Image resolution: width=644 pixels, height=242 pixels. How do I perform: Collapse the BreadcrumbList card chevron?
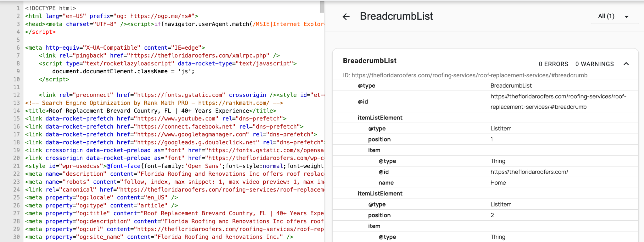(x=626, y=64)
